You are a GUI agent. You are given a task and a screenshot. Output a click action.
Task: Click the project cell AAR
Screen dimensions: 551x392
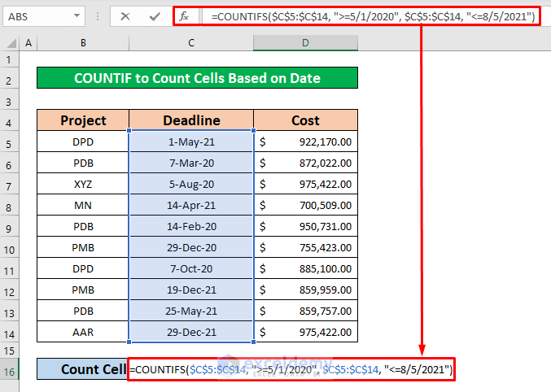[83, 332]
